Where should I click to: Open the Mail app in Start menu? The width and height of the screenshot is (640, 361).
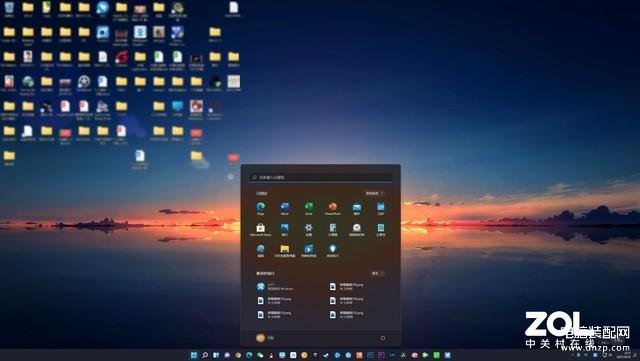point(357,208)
